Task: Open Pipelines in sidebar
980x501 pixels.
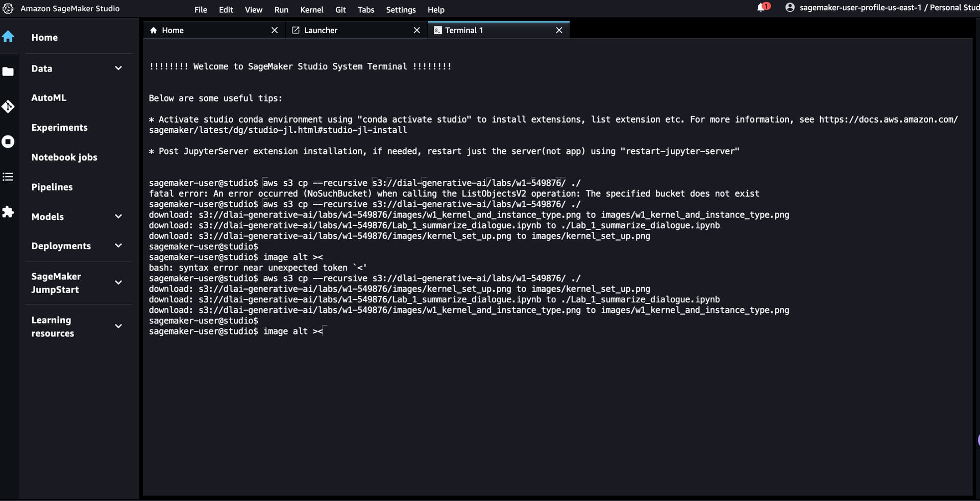Action: pos(52,187)
